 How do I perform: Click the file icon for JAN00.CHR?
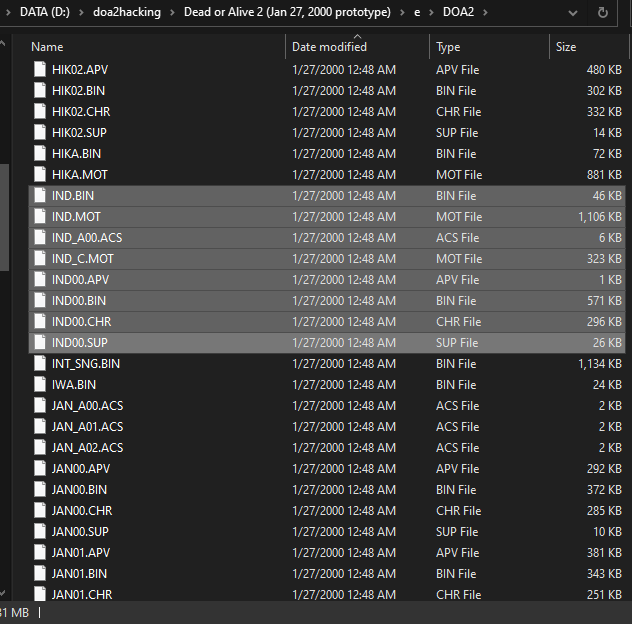[x=39, y=511]
